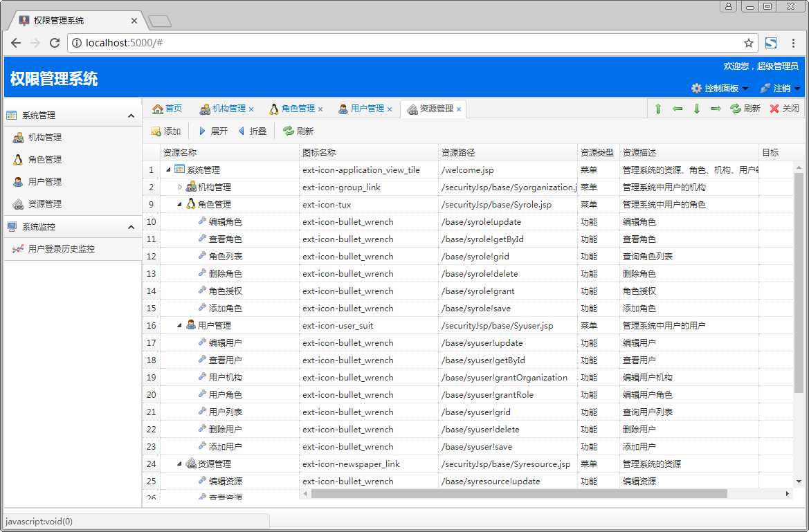Click the 展开 expand-all toolbar icon

pyautogui.click(x=202, y=131)
